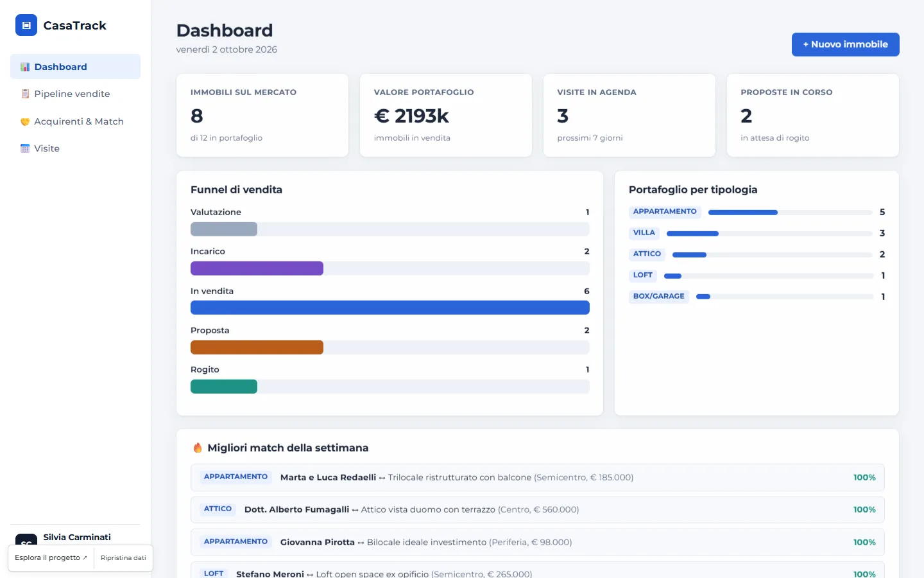Screen dimensions: 924x578
Task: Click the Dashboard bar chart icon
Action: tap(25, 67)
